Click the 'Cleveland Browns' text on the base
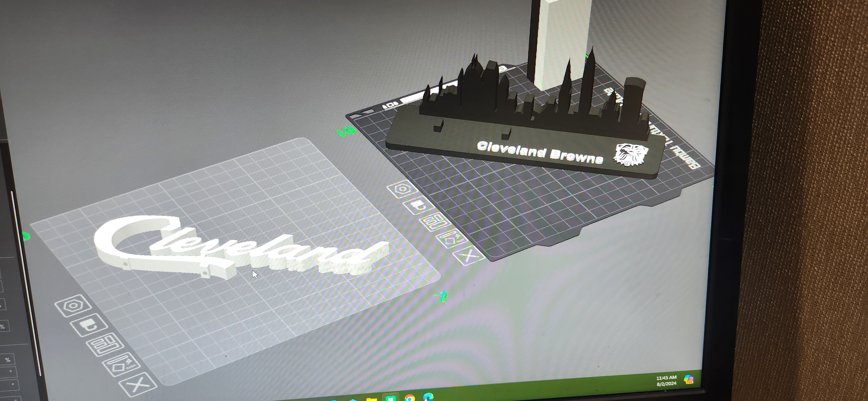The height and width of the screenshot is (401, 868). [x=540, y=153]
